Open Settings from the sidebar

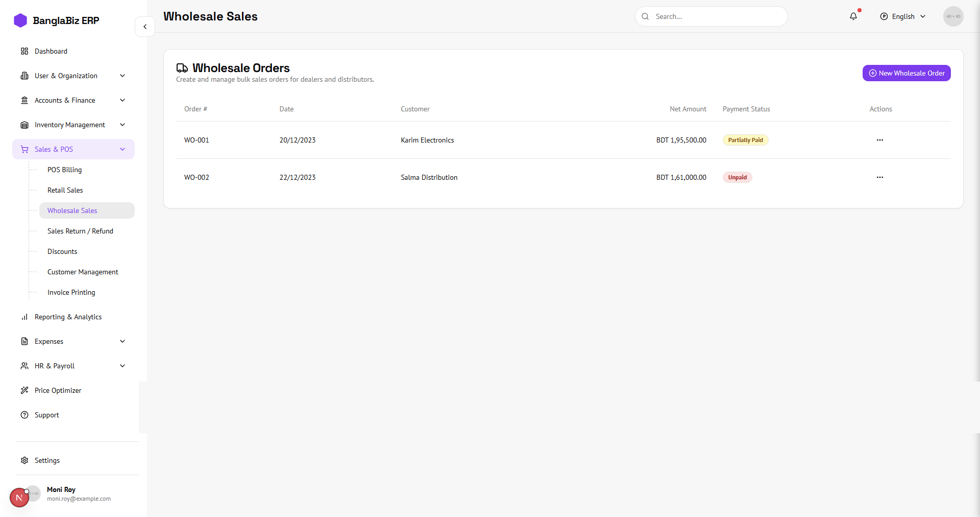click(47, 460)
